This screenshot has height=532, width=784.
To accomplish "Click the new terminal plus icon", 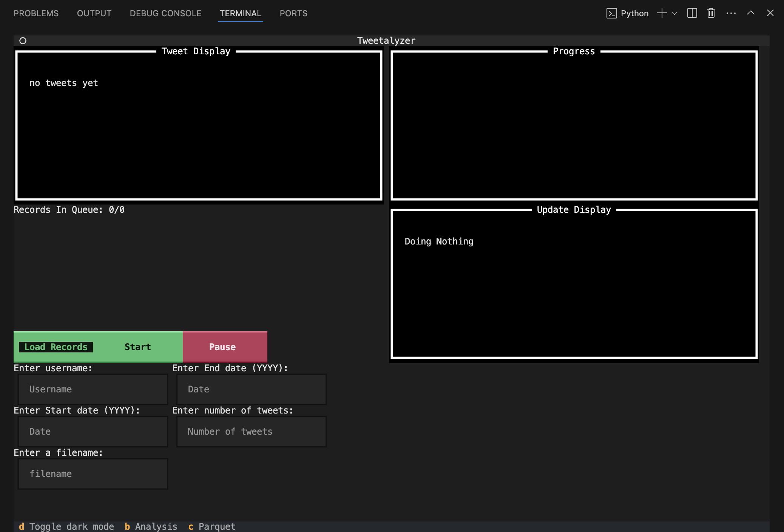I will coord(662,13).
